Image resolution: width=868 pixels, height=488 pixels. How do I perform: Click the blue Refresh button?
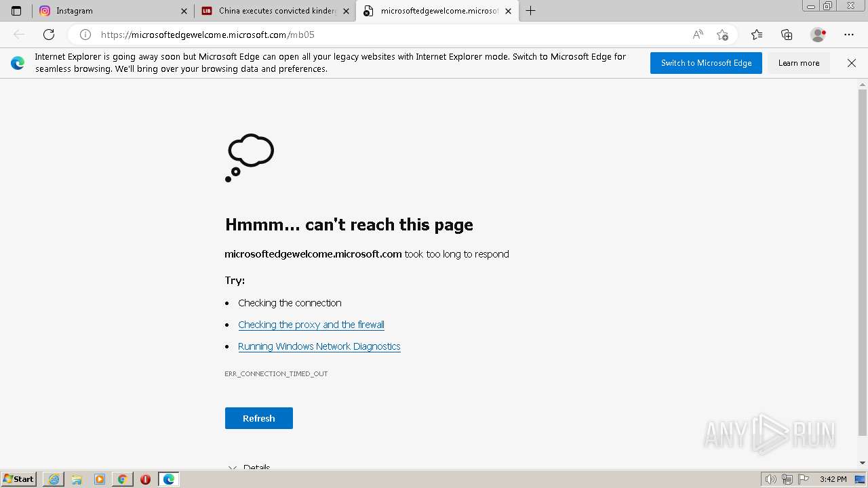[x=259, y=418]
